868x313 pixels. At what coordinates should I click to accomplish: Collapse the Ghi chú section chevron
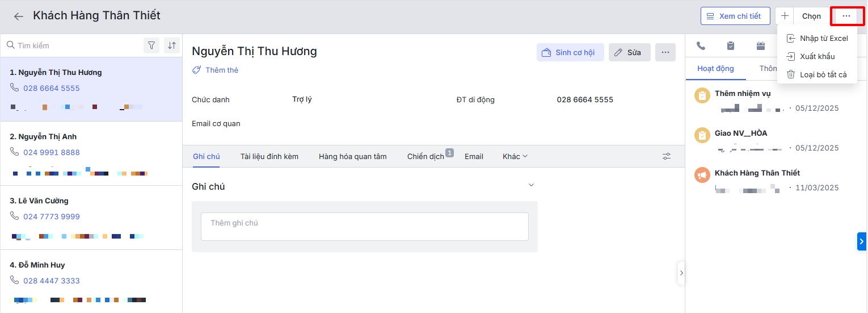531,185
